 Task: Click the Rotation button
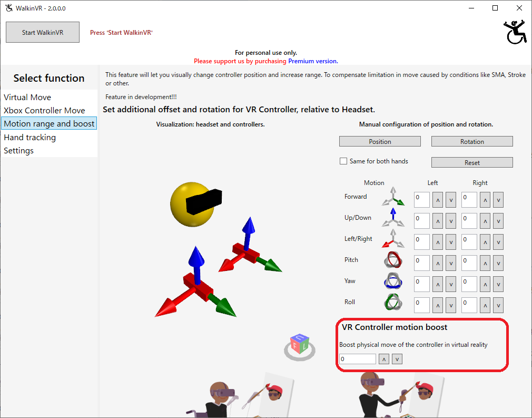tap(472, 142)
